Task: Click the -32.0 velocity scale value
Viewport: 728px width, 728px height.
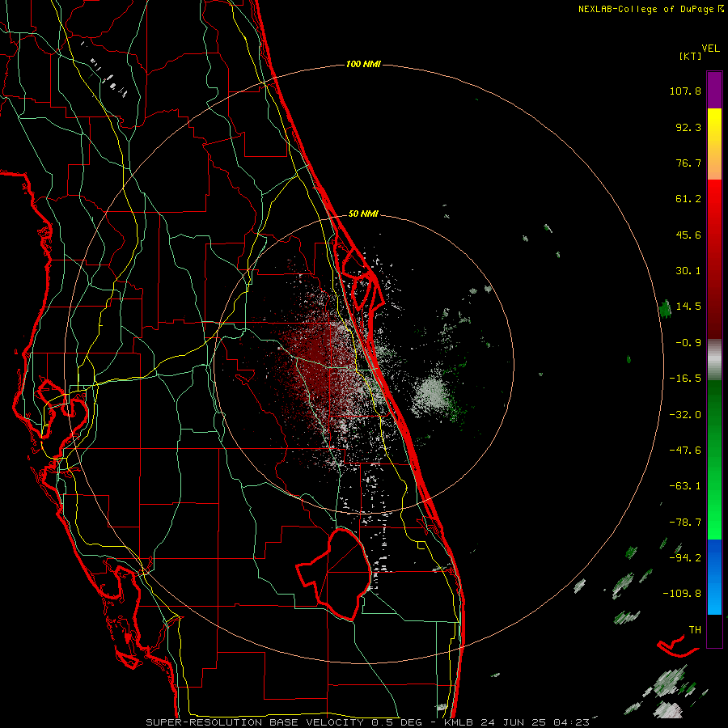Action: [685, 414]
